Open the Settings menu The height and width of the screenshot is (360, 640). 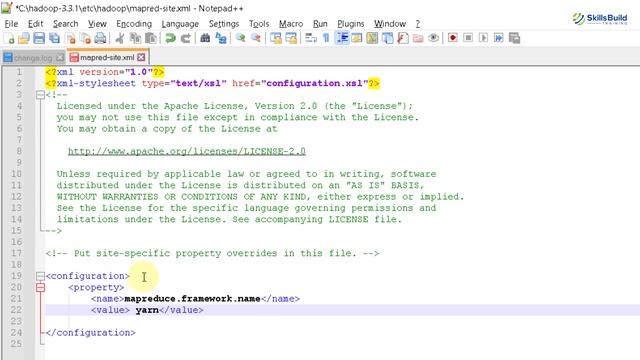click(x=224, y=24)
